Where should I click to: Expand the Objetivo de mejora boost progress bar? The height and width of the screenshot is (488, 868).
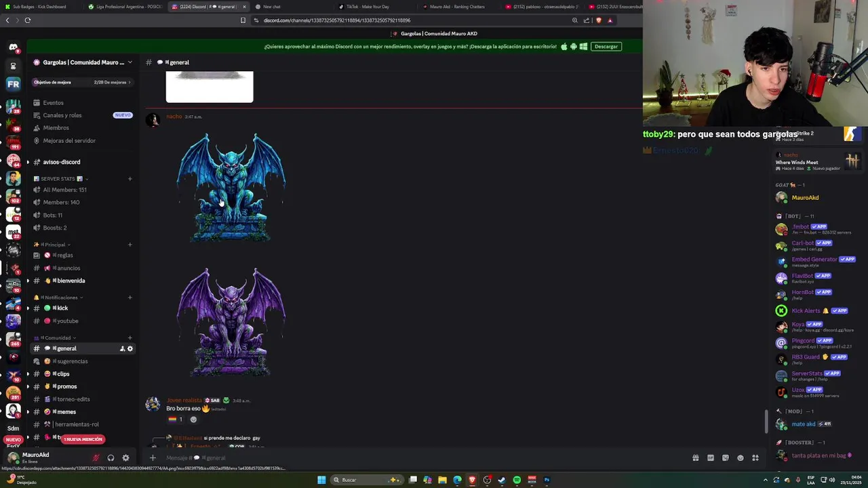point(81,82)
